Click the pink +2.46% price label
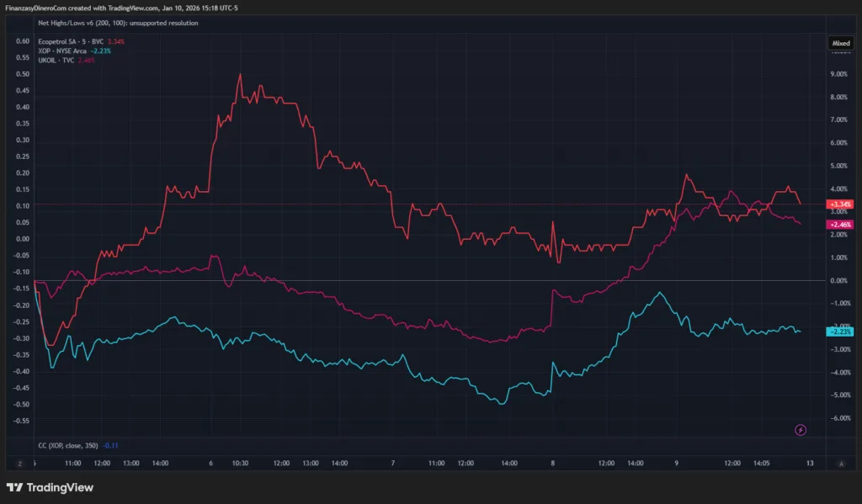 840,225
